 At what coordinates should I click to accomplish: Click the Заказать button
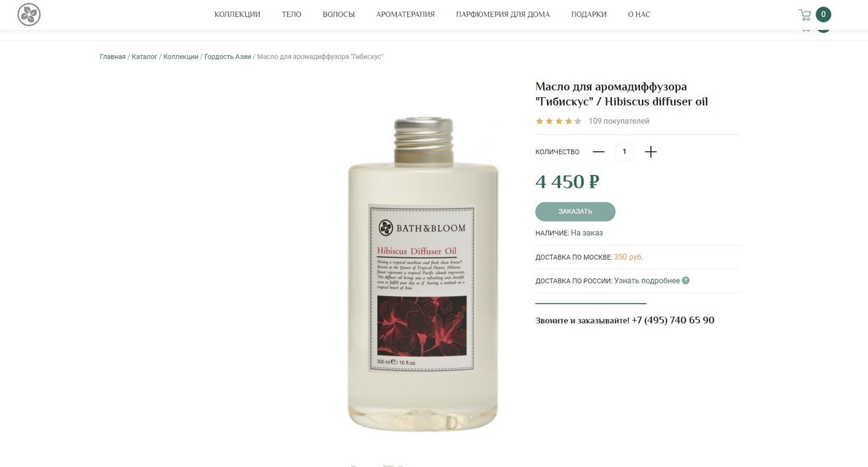[575, 212]
